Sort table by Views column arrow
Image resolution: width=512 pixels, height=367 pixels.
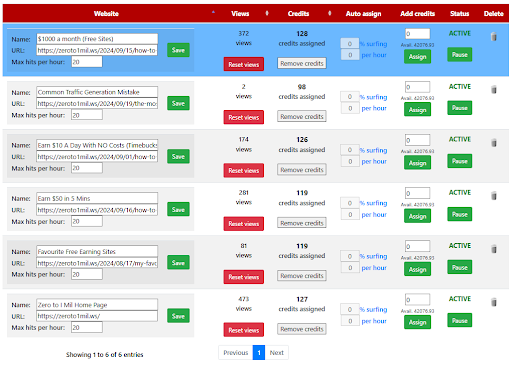[267, 13]
